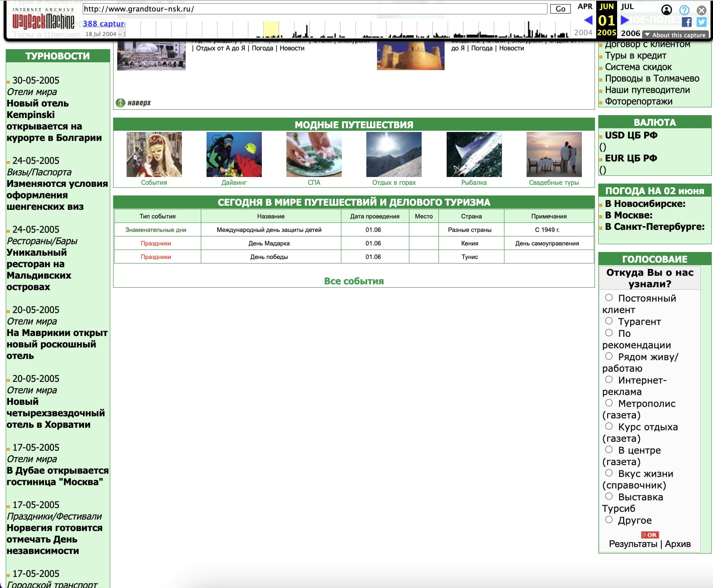
Task: Select Турагент radio option
Action: tap(609, 321)
